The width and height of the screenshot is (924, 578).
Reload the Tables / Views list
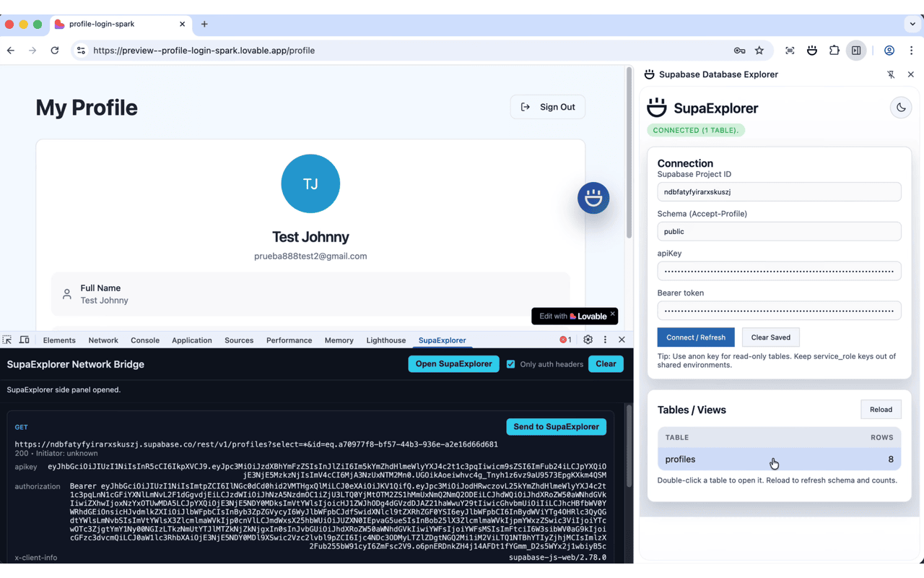881,410
